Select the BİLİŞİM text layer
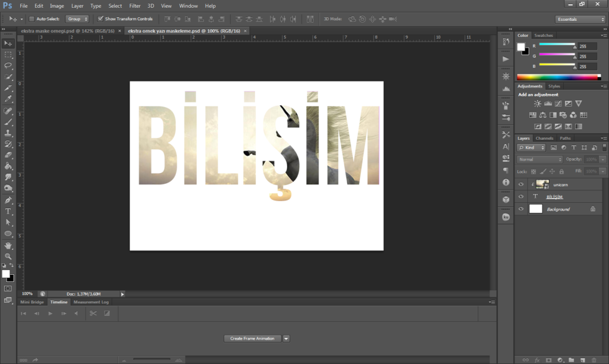 (554, 197)
